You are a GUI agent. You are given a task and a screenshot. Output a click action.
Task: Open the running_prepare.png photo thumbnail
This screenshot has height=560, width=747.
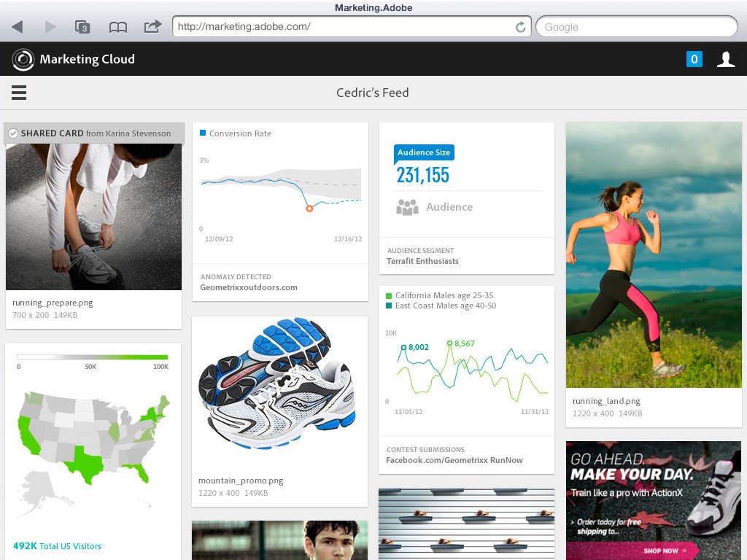94,217
